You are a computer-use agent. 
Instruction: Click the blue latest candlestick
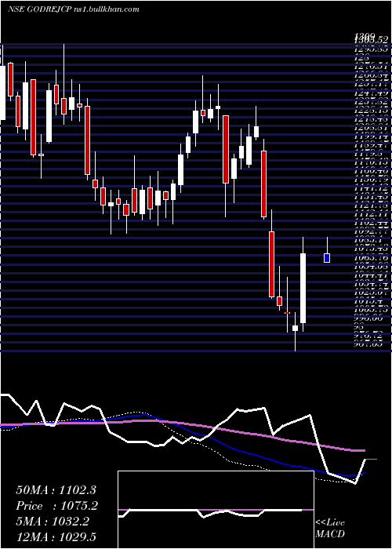pyautogui.click(x=327, y=258)
